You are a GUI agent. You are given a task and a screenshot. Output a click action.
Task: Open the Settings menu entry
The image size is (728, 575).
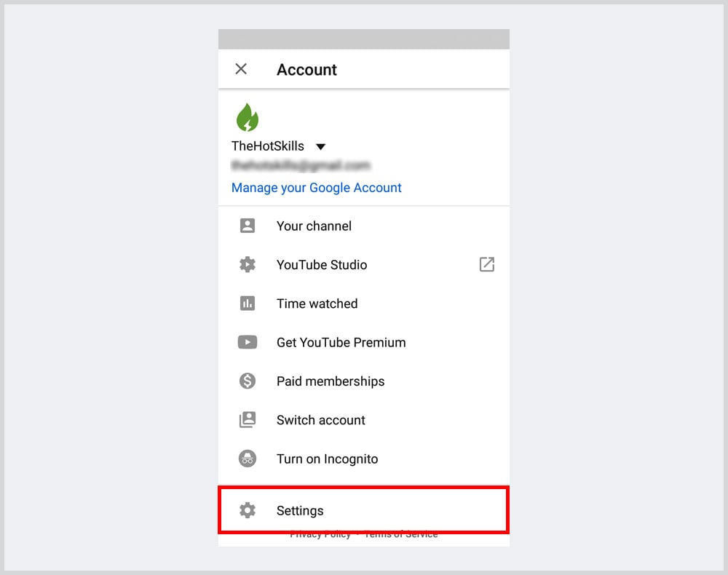coord(364,510)
